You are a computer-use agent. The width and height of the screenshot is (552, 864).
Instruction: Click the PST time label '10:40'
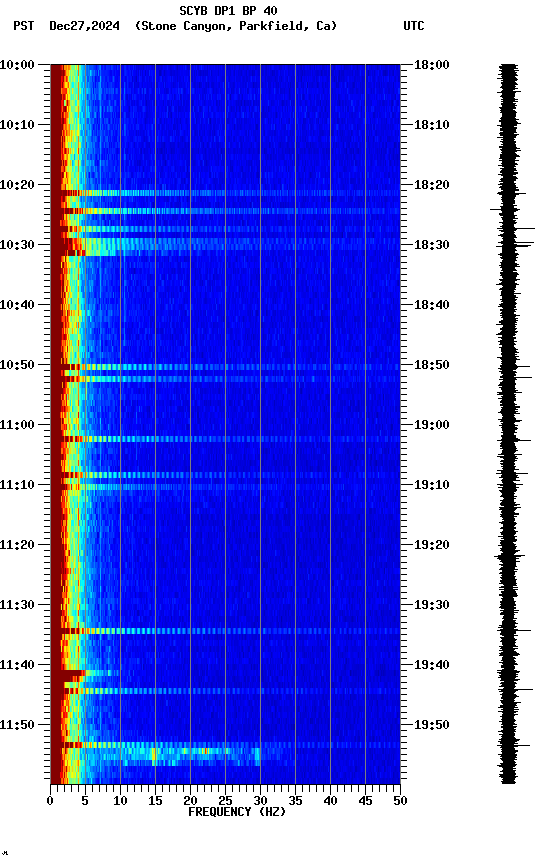17,305
